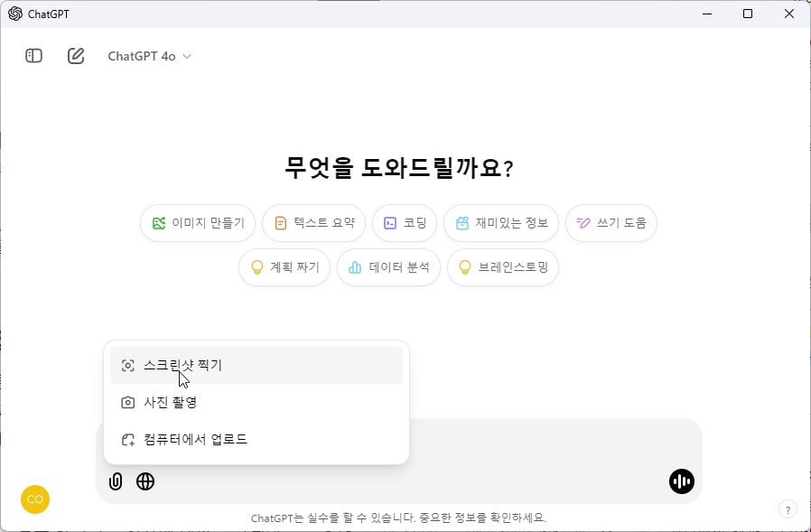The height and width of the screenshot is (532, 811).
Task: Open the help question mark button
Action: 787,509
